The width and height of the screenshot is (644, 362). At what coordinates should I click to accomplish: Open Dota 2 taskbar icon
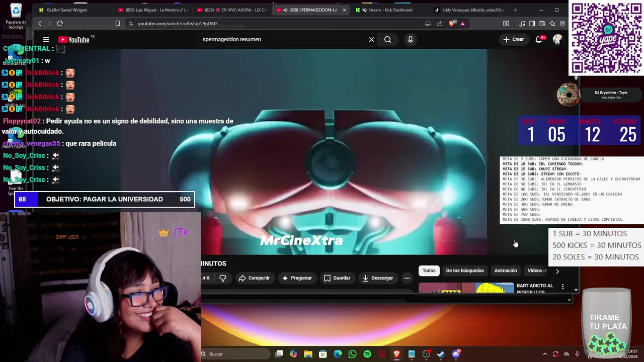click(382, 354)
